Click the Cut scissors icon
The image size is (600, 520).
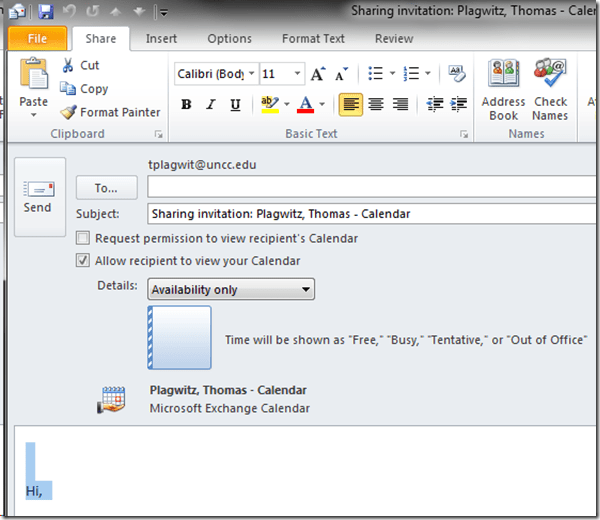tap(68, 65)
